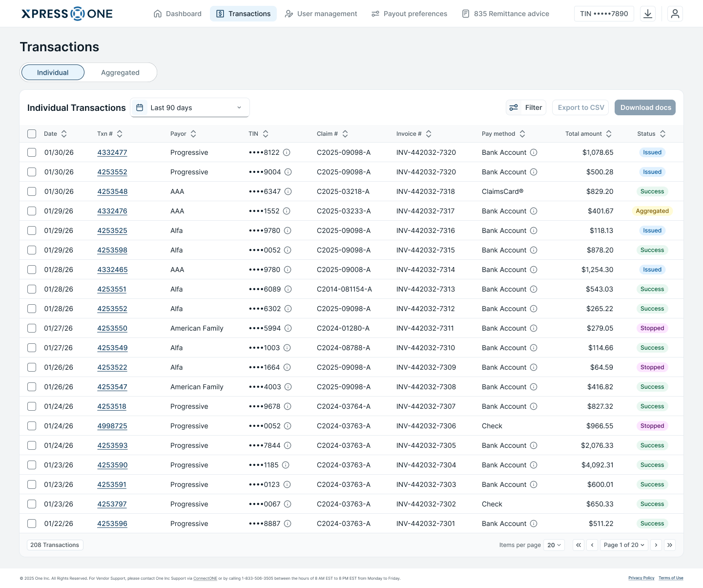Click the 208 Transactions count label
This screenshot has height=588, width=703.
(55, 545)
